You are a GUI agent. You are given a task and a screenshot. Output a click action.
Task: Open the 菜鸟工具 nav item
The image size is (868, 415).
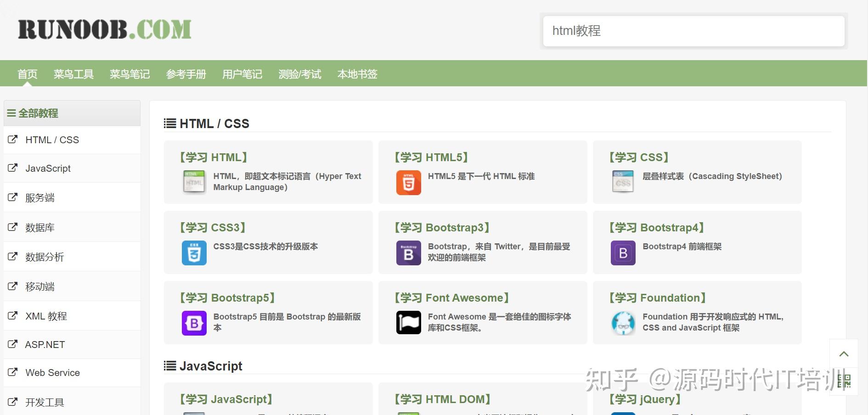[73, 74]
